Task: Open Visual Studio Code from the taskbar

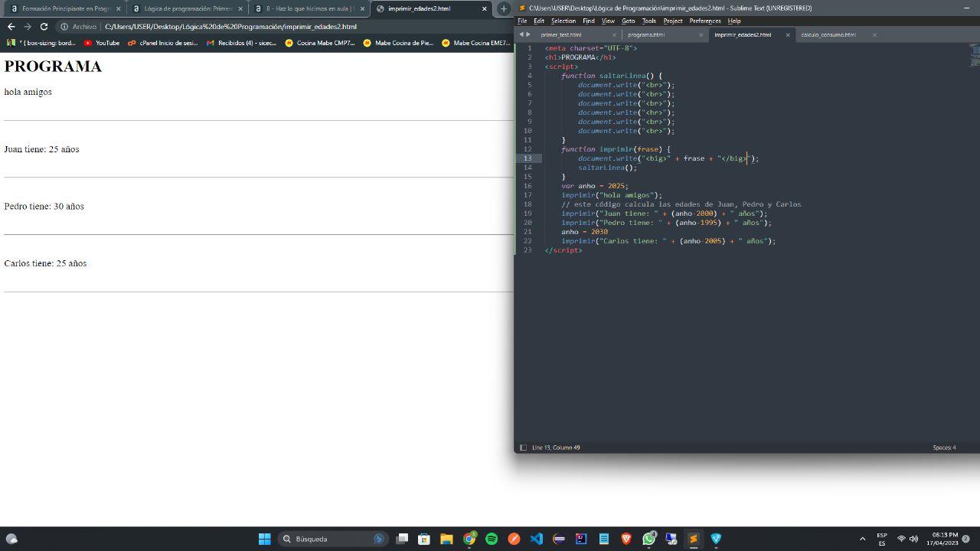Action: (537, 539)
